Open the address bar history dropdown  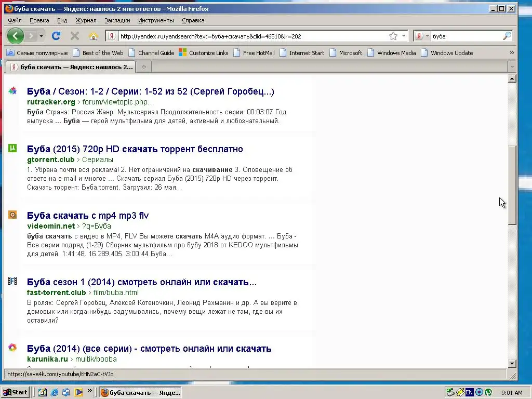(x=404, y=36)
